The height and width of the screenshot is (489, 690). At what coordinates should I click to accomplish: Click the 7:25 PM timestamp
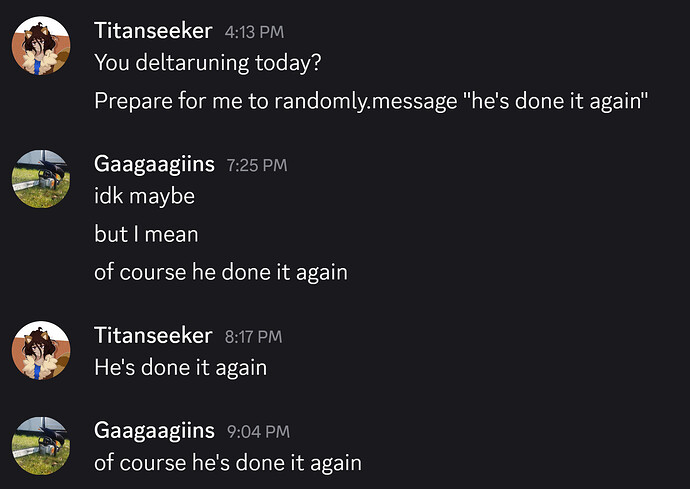[257, 165]
